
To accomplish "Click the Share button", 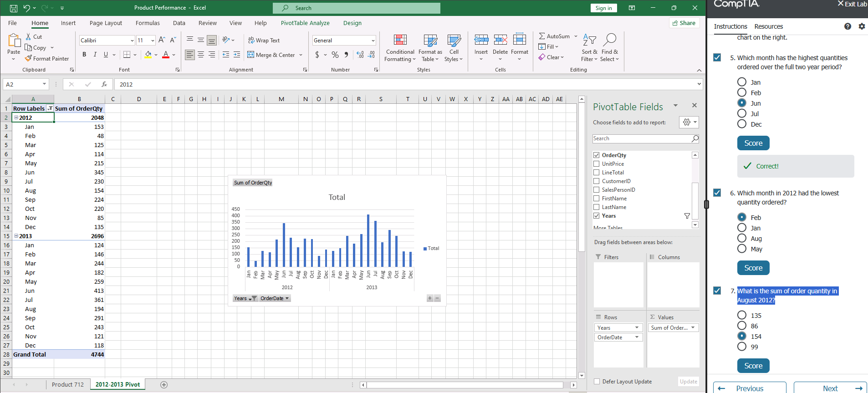I will [x=684, y=23].
